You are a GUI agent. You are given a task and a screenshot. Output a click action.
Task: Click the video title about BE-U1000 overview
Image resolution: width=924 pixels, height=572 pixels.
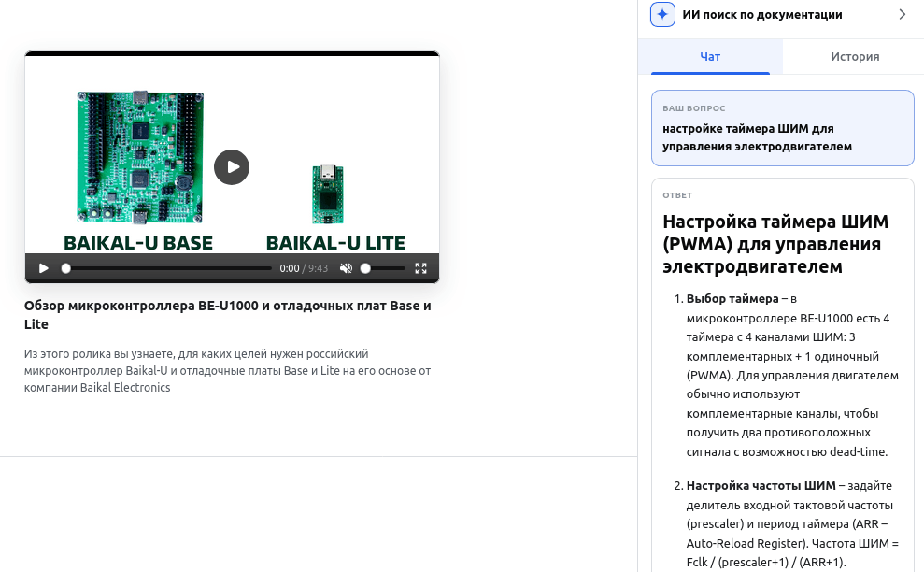(x=227, y=315)
